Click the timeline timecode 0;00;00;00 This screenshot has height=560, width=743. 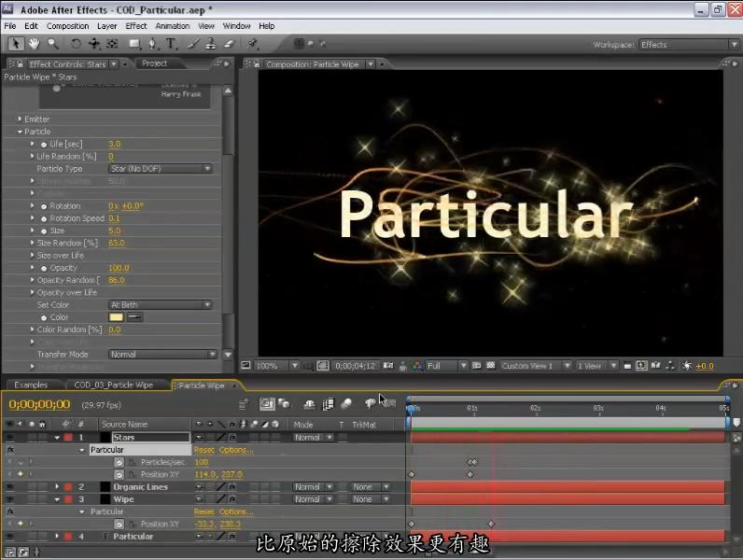click(39, 404)
